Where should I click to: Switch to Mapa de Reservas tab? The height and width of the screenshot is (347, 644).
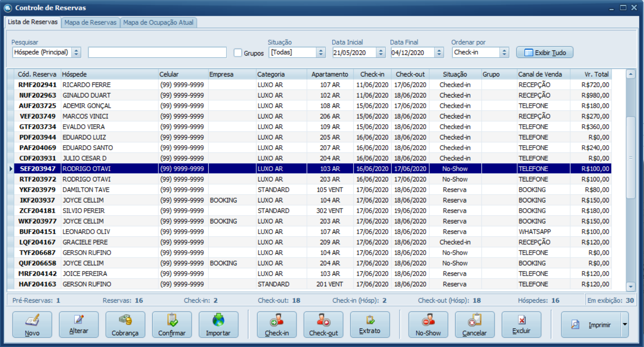pos(90,22)
